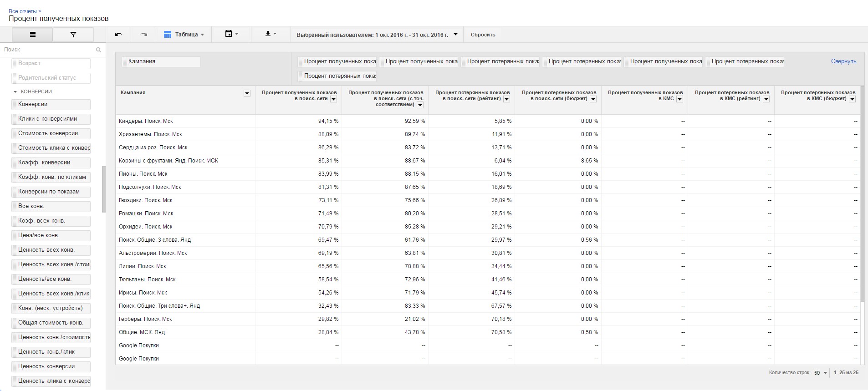The width and height of the screenshot is (868, 391).
Task: Select the Стоимость конверсии item
Action: [x=51, y=133]
